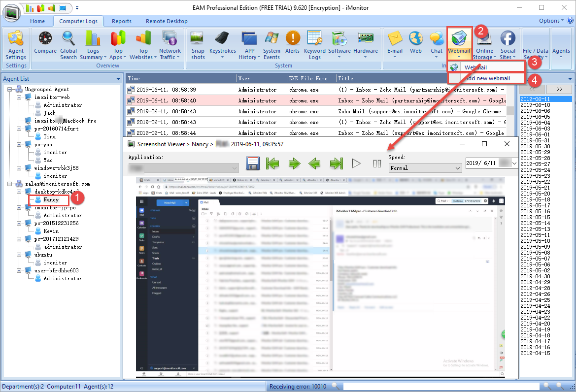View Keystrokes logs
The width and height of the screenshot is (576, 392).
pyautogui.click(x=222, y=45)
